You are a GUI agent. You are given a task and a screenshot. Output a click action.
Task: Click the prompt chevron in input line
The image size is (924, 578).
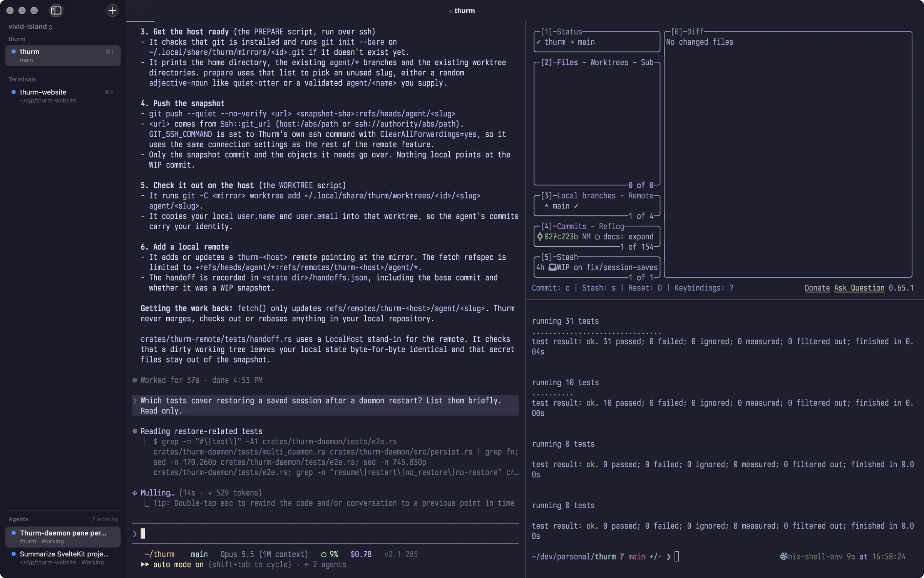135,534
